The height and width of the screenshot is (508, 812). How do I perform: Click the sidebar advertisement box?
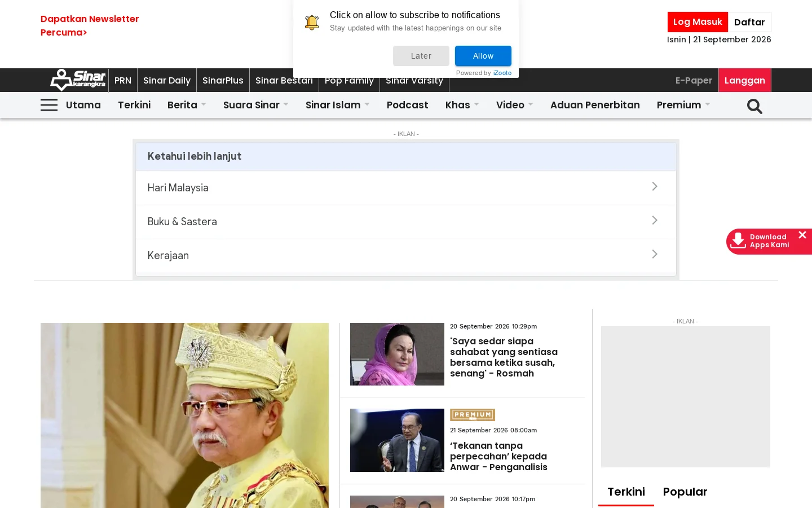(x=686, y=397)
